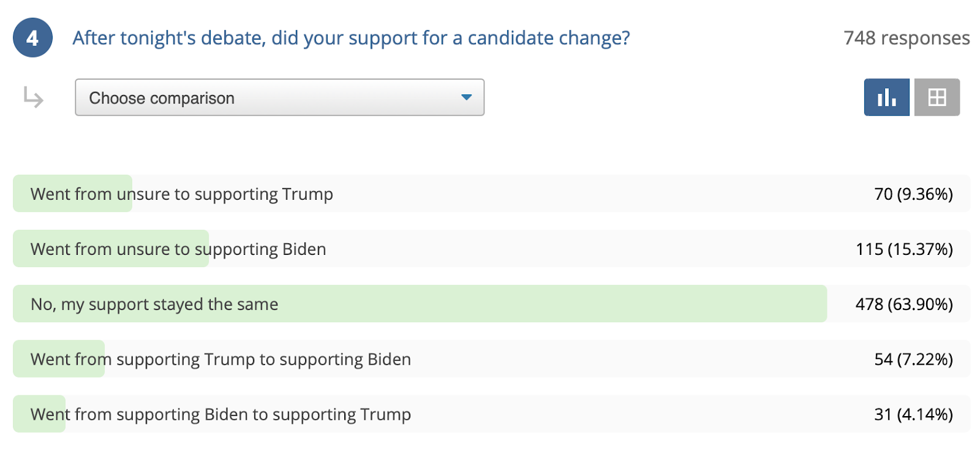Select 'Went from supporting Trump to supporting Biden' row
The image size is (980, 470).
coord(491,359)
